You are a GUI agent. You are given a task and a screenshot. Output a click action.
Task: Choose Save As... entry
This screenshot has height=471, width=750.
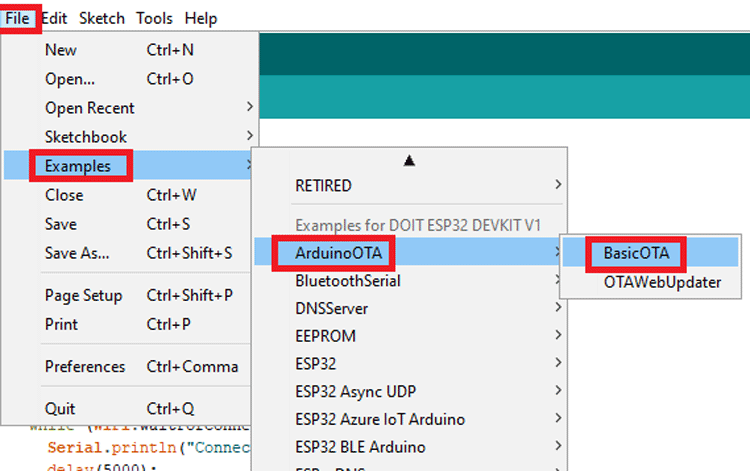[128, 253]
